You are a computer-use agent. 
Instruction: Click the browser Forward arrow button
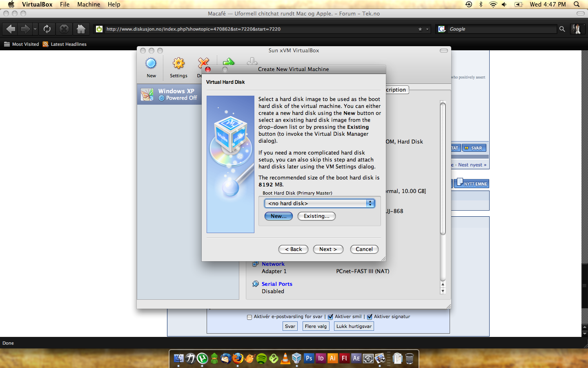point(25,29)
